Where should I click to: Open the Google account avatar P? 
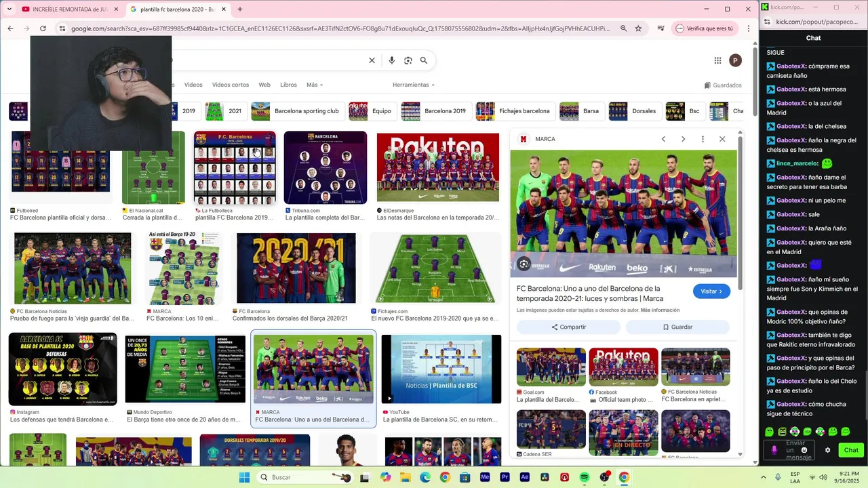735,60
